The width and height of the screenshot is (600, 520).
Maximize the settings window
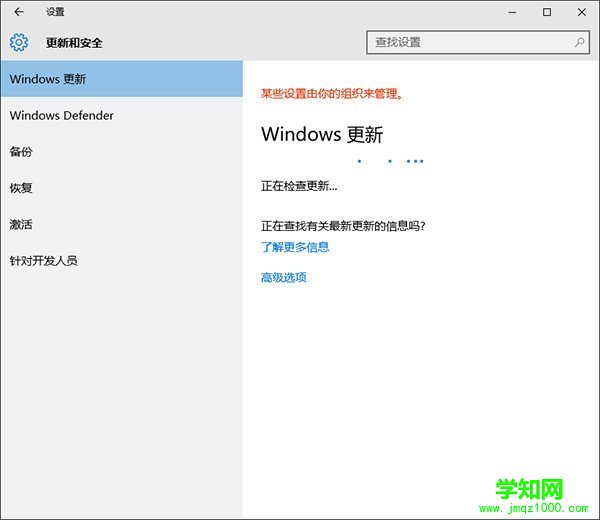point(547,12)
